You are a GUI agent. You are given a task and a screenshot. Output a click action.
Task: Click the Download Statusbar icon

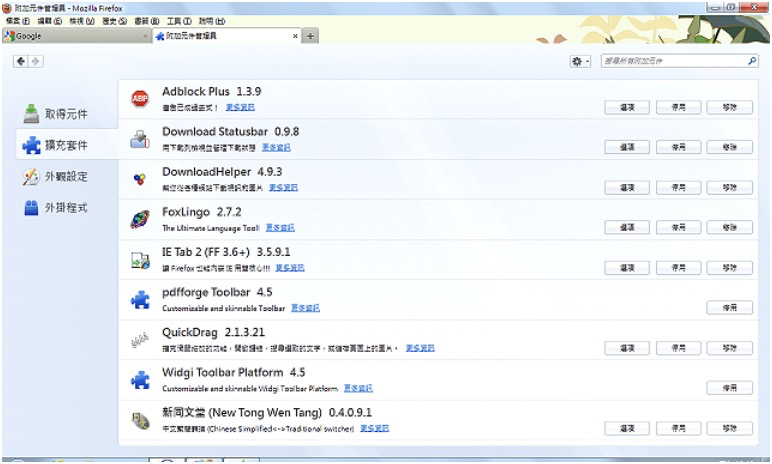(x=140, y=139)
